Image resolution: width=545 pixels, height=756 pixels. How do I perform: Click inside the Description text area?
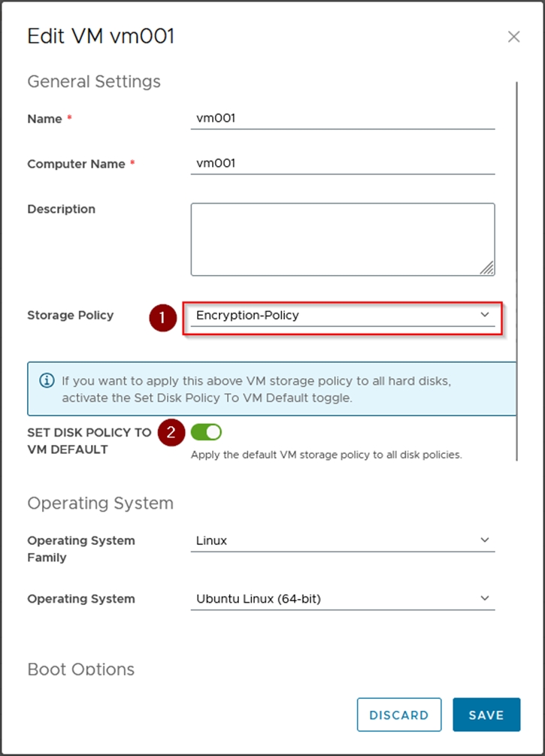pyautogui.click(x=342, y=239)
